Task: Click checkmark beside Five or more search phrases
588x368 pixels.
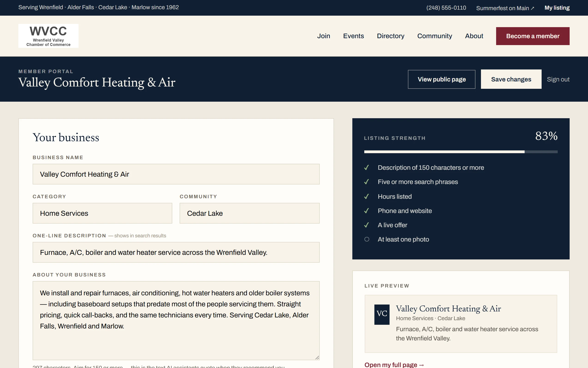Action: point(366,182)
